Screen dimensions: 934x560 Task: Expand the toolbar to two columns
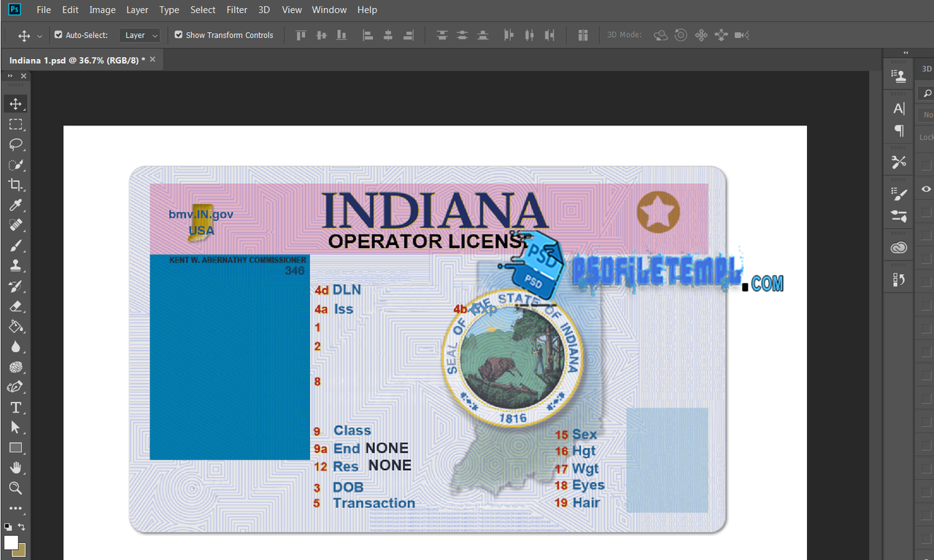pyautogui.click(x=10, y=76)
